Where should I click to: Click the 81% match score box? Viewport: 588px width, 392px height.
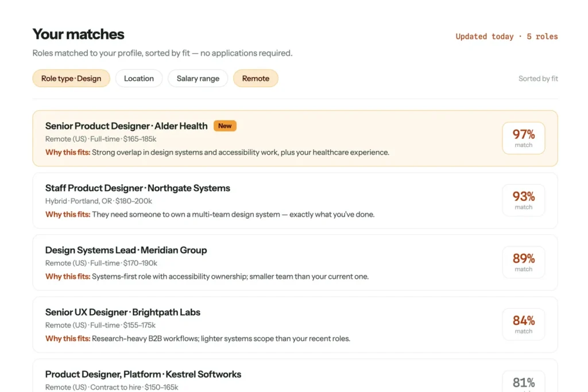click(x=524, y=382)
